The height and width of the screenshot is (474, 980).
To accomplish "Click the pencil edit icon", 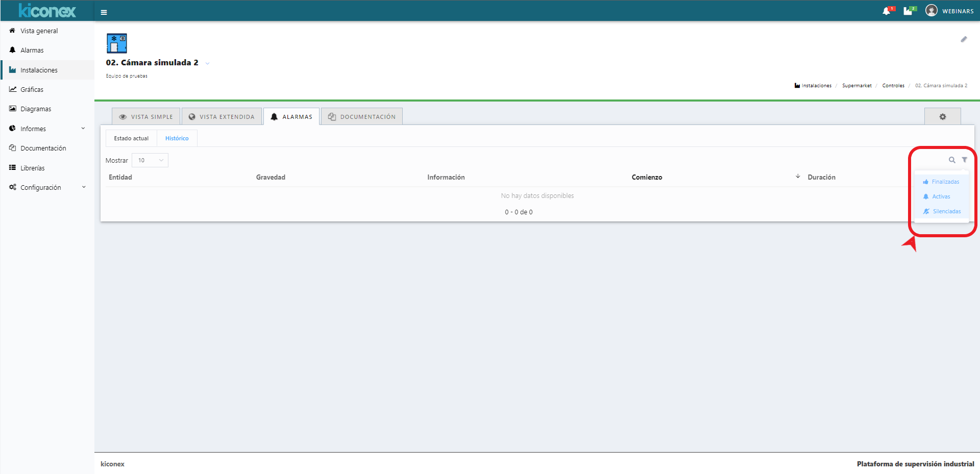I will (964, 39).
